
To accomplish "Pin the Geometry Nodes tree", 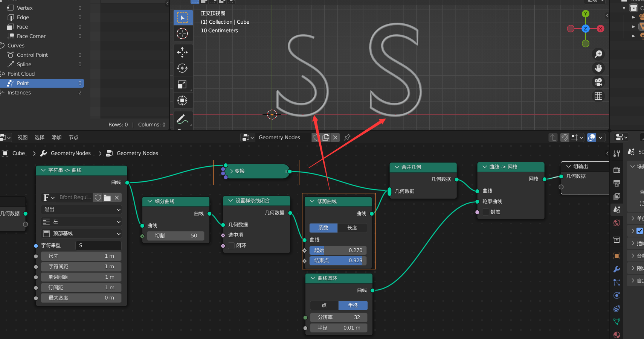I will click(x=347, y=137).
